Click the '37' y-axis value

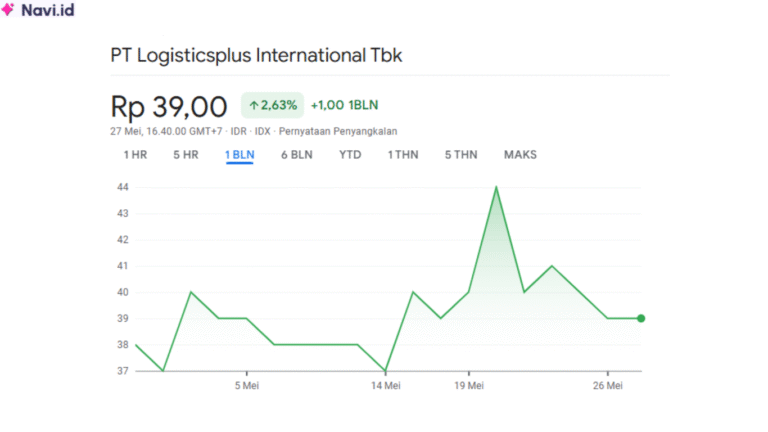(x=122, y=371)
